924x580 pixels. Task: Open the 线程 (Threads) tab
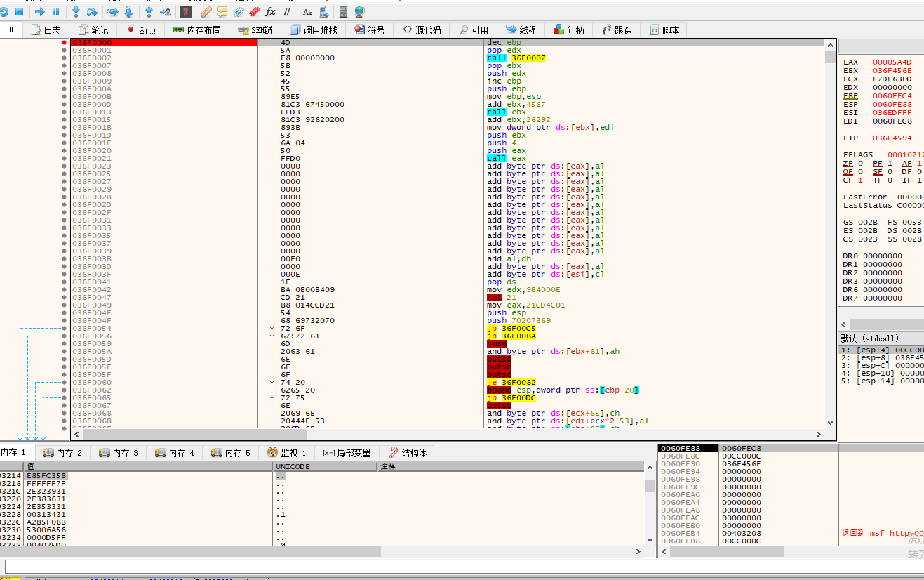[x=521, y=30]
